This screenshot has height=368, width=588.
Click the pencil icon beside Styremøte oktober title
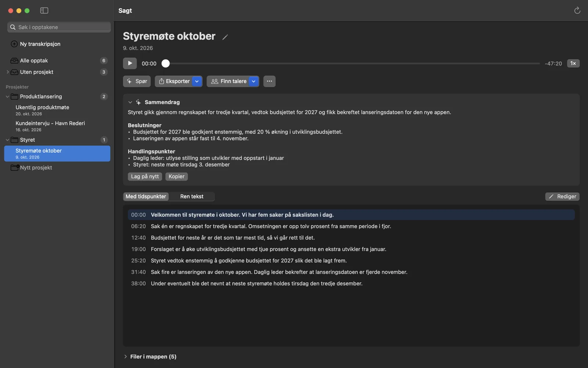click(x=225, y=37)
